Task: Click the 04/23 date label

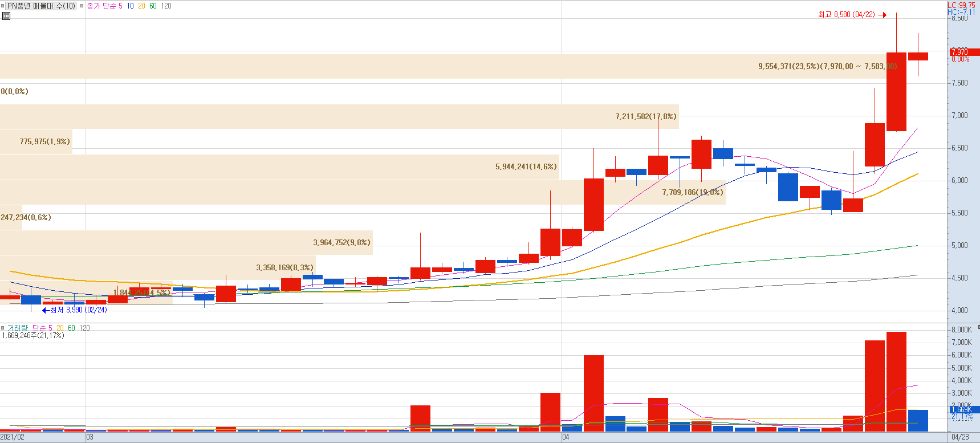Action: coord(961,437)
